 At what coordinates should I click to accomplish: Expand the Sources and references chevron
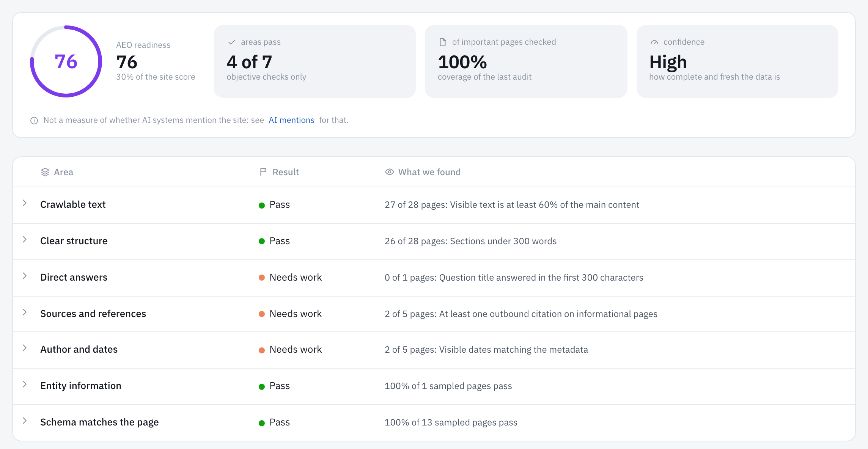click(x=25, y=312)
